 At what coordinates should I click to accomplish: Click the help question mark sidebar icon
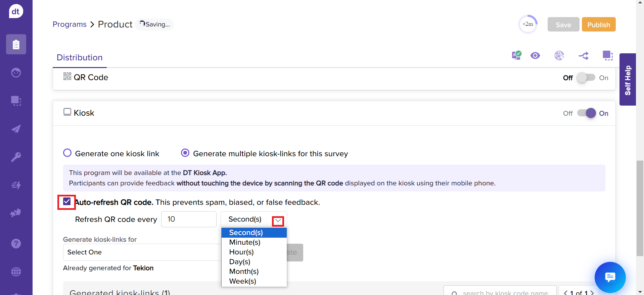click(x=16, y=243)
